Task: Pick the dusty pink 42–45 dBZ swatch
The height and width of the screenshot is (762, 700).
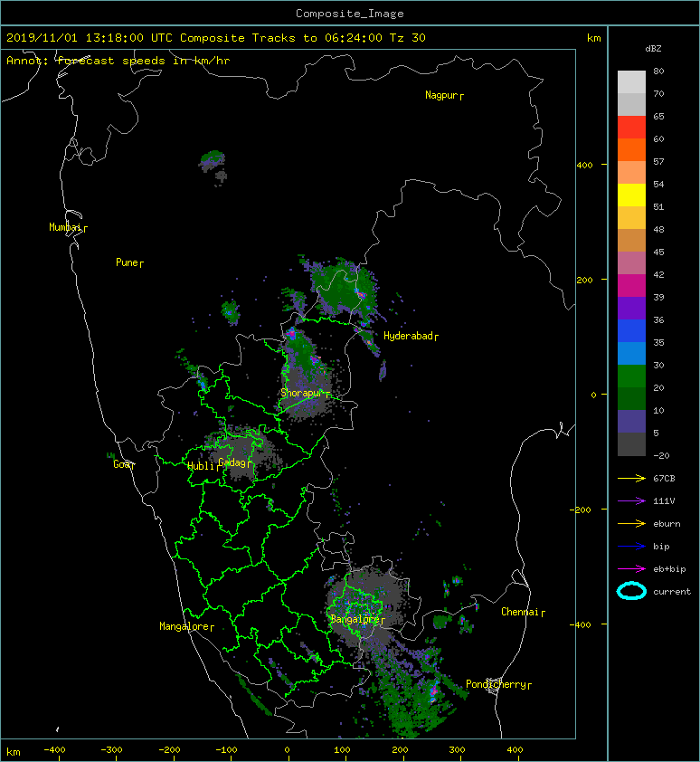Action: click(631, 263)
